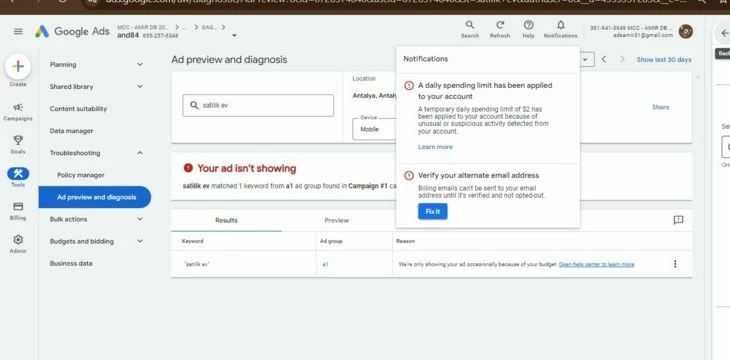Click Verify your alternate email address notification
Screen dimensions: 730x360
[478, 175]
